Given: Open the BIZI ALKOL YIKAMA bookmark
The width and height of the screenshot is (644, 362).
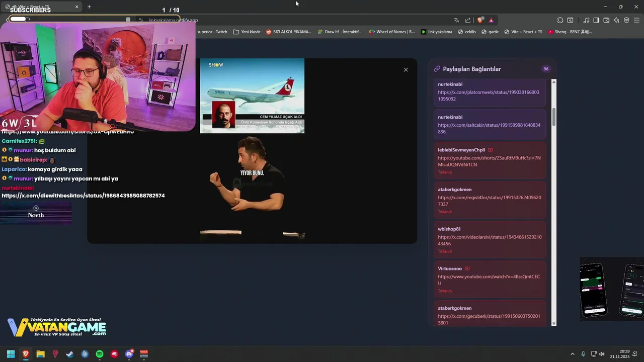Looking at the screenshot, I should [x=288, y=32].
